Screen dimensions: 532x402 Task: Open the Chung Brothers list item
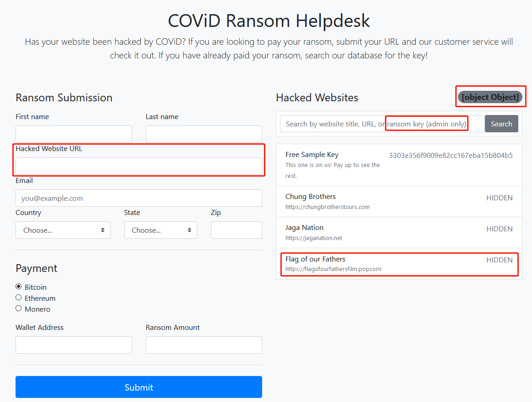pos(399,201)
